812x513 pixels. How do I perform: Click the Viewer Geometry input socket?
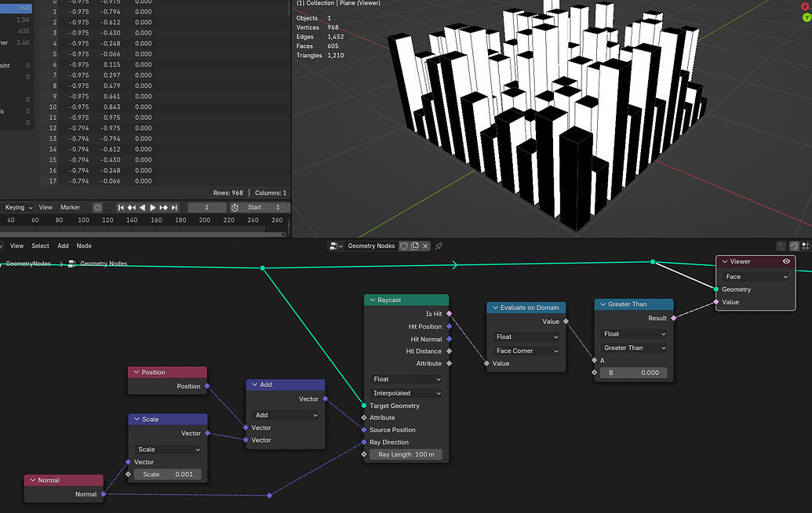click(x=716, y=289)
